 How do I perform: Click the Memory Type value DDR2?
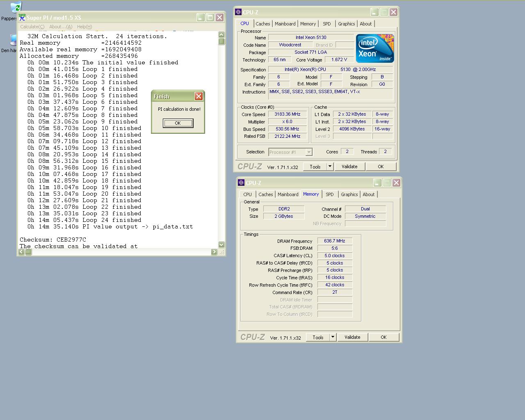coord(284,209)
